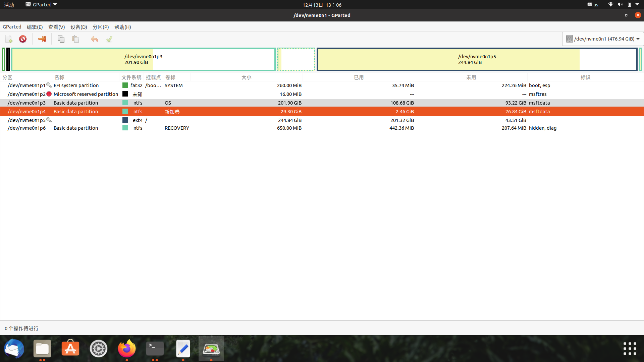Click the Paste partition toolbar icon
Viewport: 644px width, 362px height.
75,39
